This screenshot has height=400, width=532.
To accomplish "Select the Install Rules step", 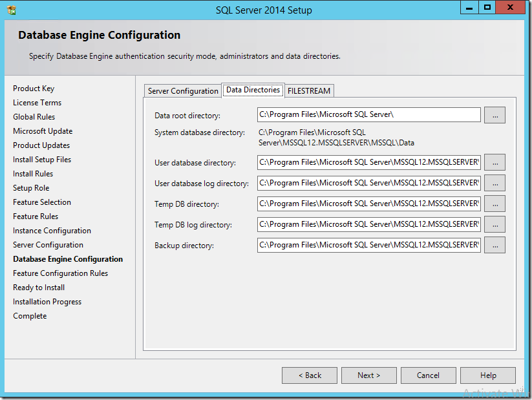I will [33, 174].
